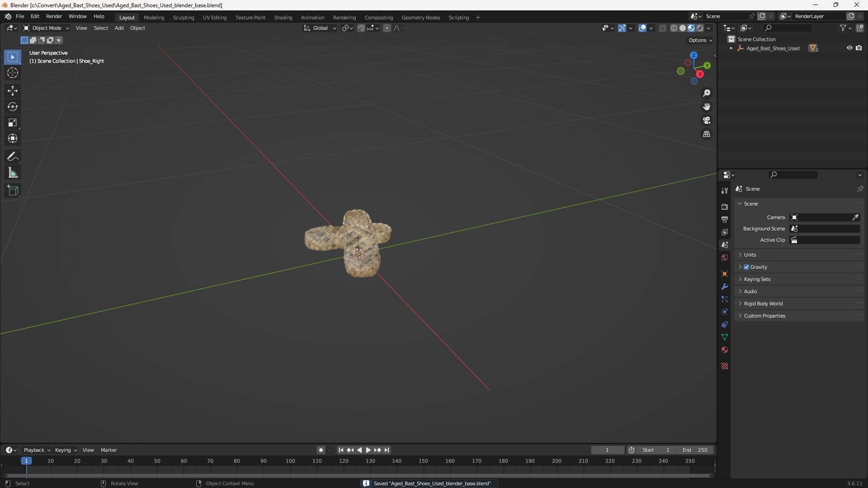The image size is (868, 488).
Task: Toggle viewport gizmos display
Action: coord(622,28)
